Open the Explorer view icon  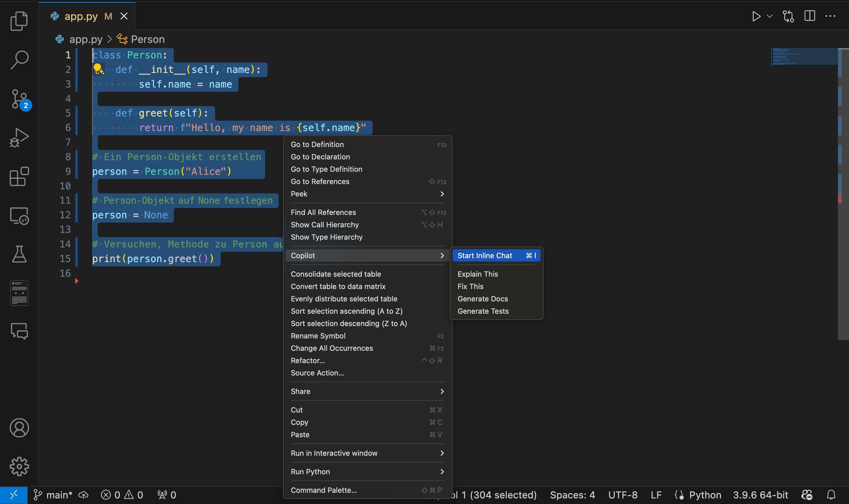tap(19, 21)
